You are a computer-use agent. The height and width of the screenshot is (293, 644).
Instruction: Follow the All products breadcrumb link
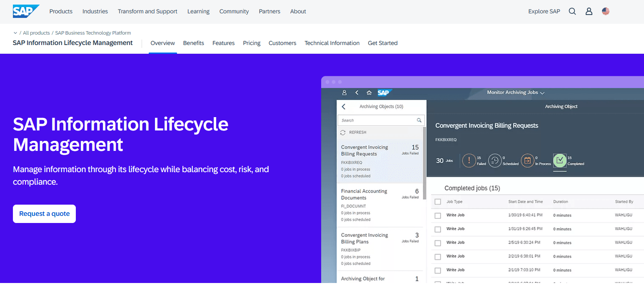(x=36, y=33)
